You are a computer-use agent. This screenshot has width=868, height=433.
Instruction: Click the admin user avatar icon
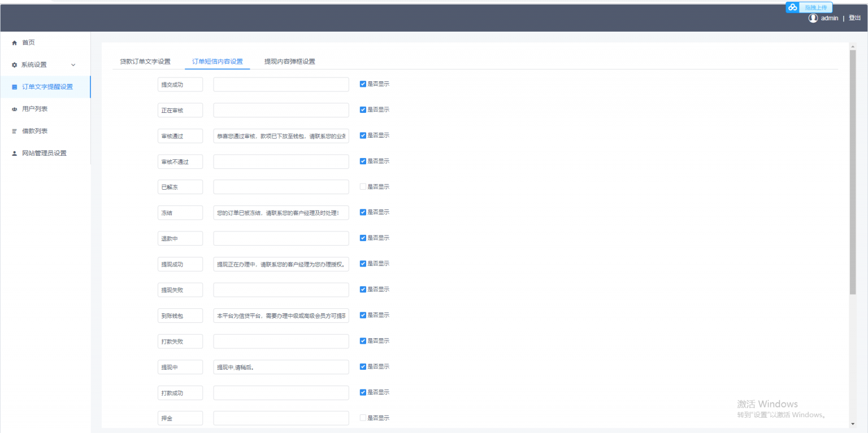pyautogui.click(x=813, y=18)
